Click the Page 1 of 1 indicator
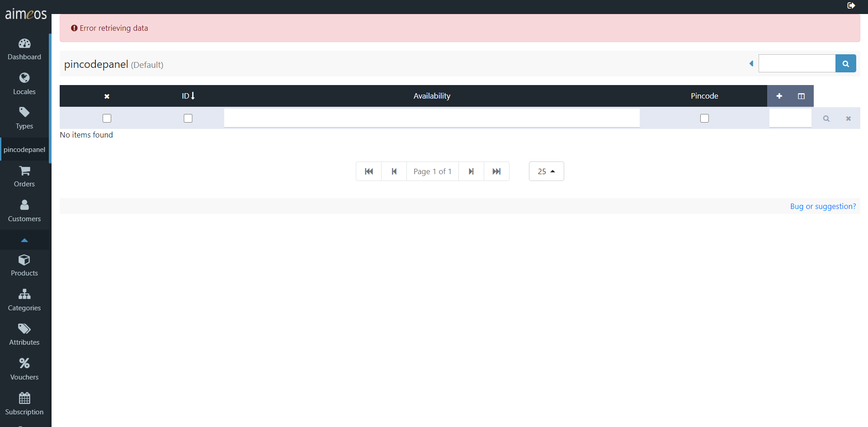Screen dimensions: 868x427 pyautogui.click(x=432, y=171)
